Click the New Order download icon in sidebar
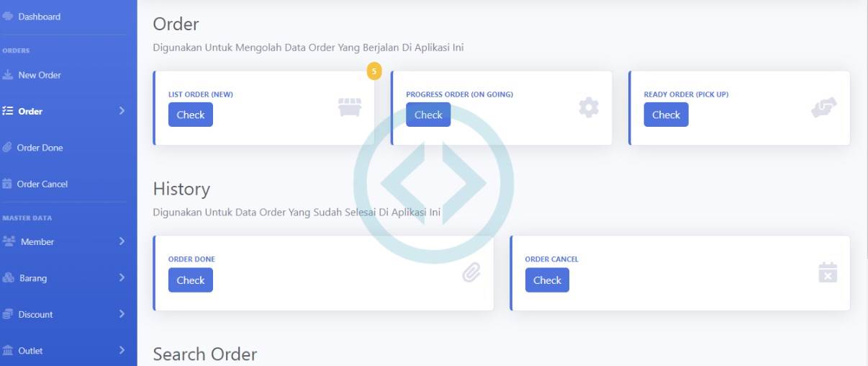 pyautogui.click(x=8, y=75)
